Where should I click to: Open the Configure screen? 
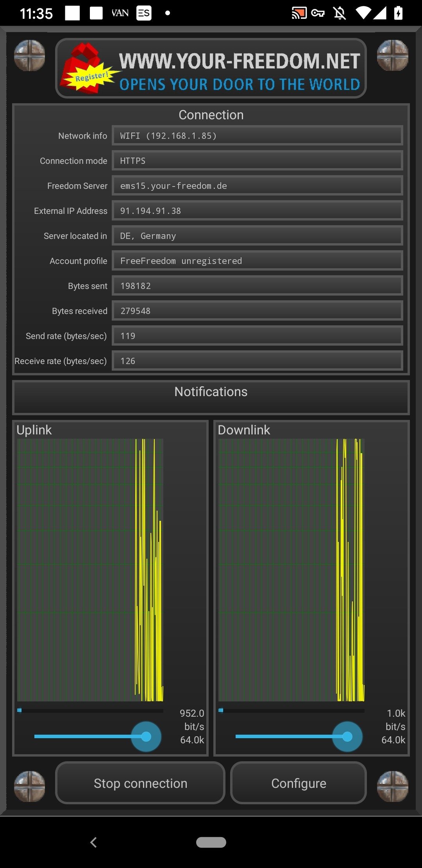[x=299, y=783]
